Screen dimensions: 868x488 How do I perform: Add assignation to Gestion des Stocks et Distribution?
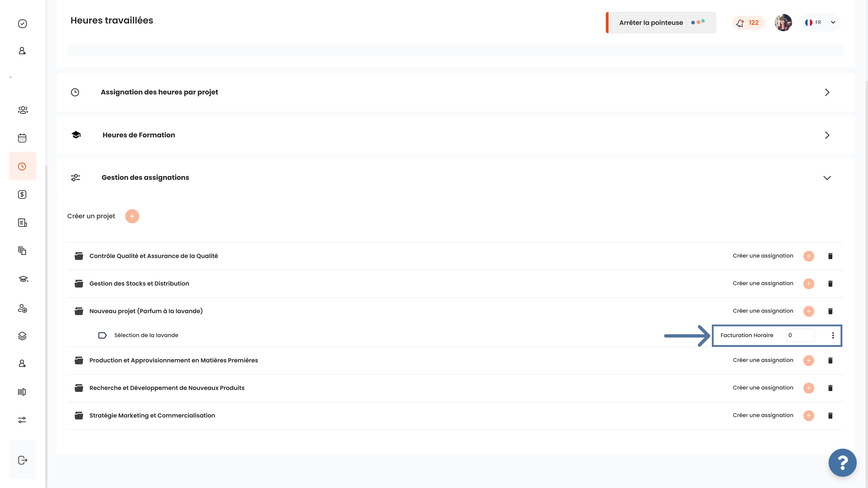click(809, 284)
